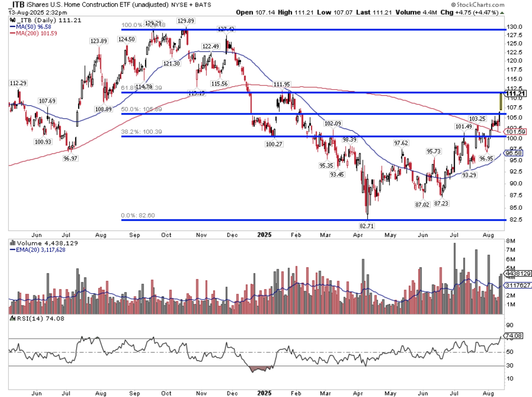Click the last price tag 111.21

(516, 93)
